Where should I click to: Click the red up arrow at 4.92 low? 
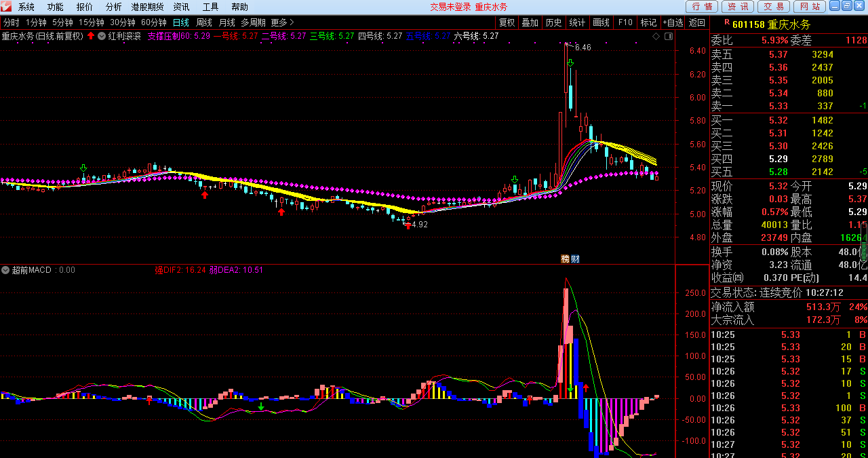click(x=408, y=225)
